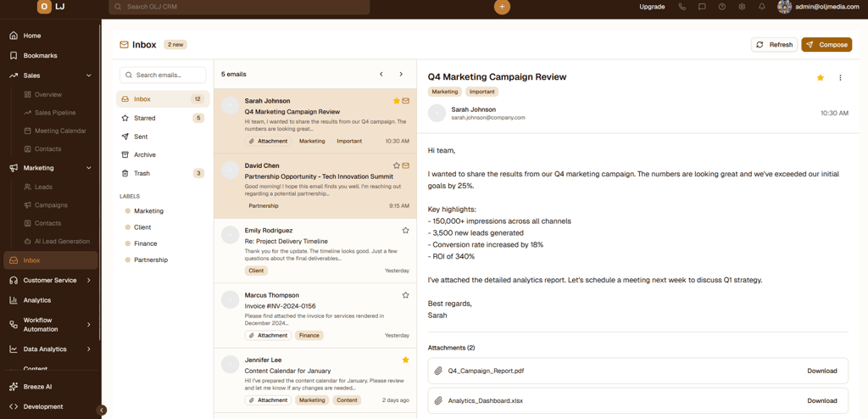Open Jennifer Lee's Content Calendar for January email

[x=315, y=380]
